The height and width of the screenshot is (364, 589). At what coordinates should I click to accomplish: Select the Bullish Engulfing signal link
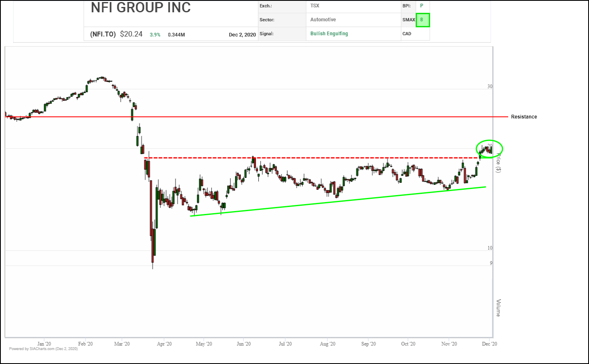(x=329, y=34)
